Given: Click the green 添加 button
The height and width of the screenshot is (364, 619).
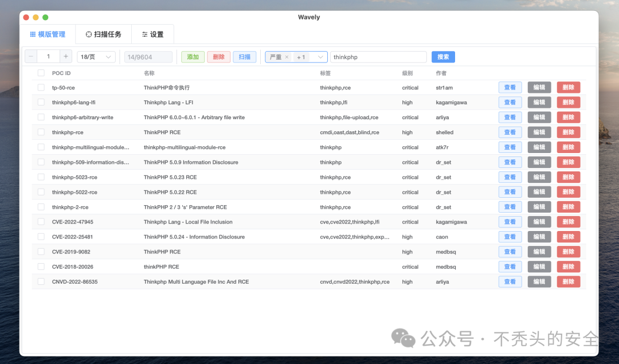Looking at the screenshot, I should click(193, 57).
